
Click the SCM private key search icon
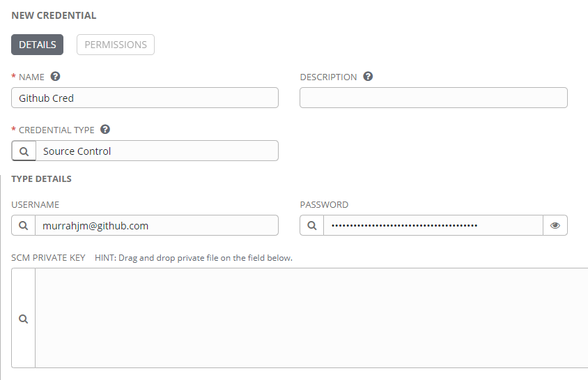(23, 319)
